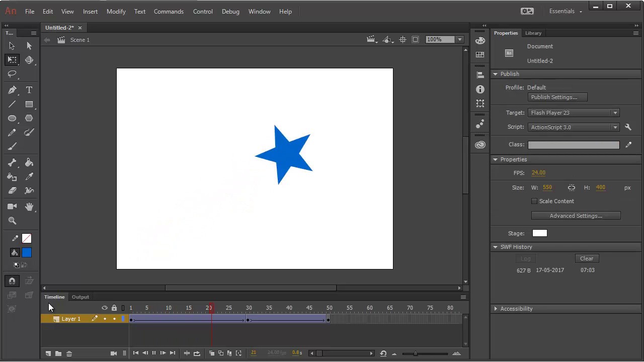Select the PolyStar tool
This screenshot has width=644, height=362.
click(29, 118)
